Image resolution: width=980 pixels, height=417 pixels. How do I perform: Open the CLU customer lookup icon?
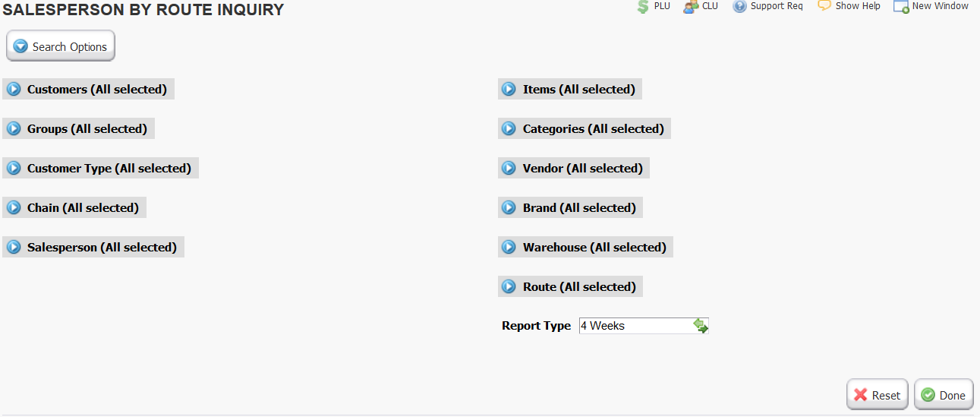tap(690, 7)
